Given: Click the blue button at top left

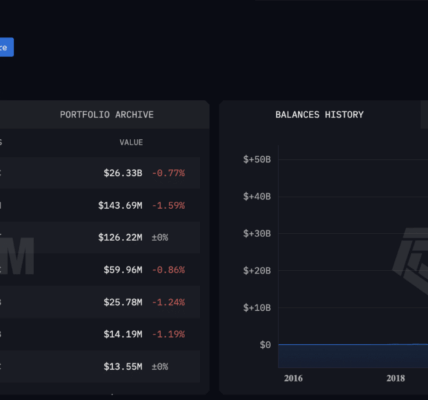Looking at the screenshot, I should tap(6, 47).
